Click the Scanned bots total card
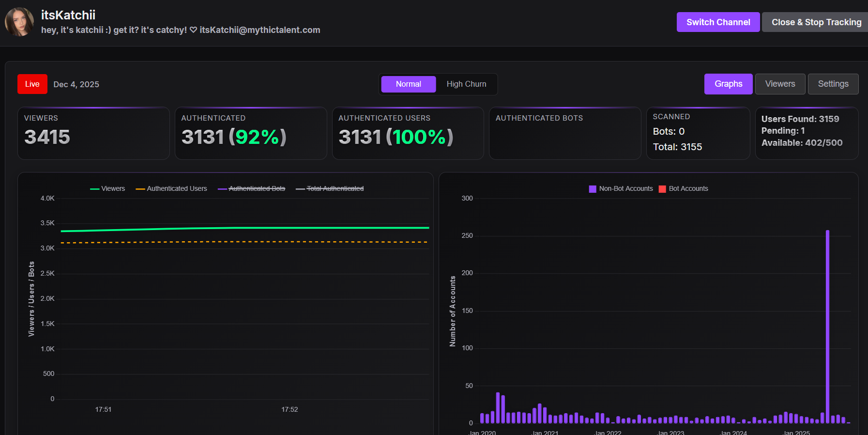The width and height of the screenshot is (868, 435). (x=698, y=133)
